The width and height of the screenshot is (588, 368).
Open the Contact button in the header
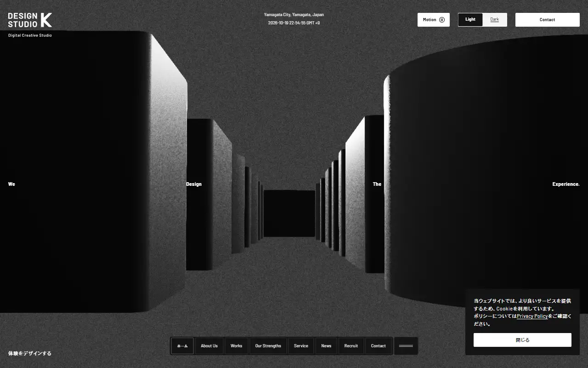coord(548,20)
